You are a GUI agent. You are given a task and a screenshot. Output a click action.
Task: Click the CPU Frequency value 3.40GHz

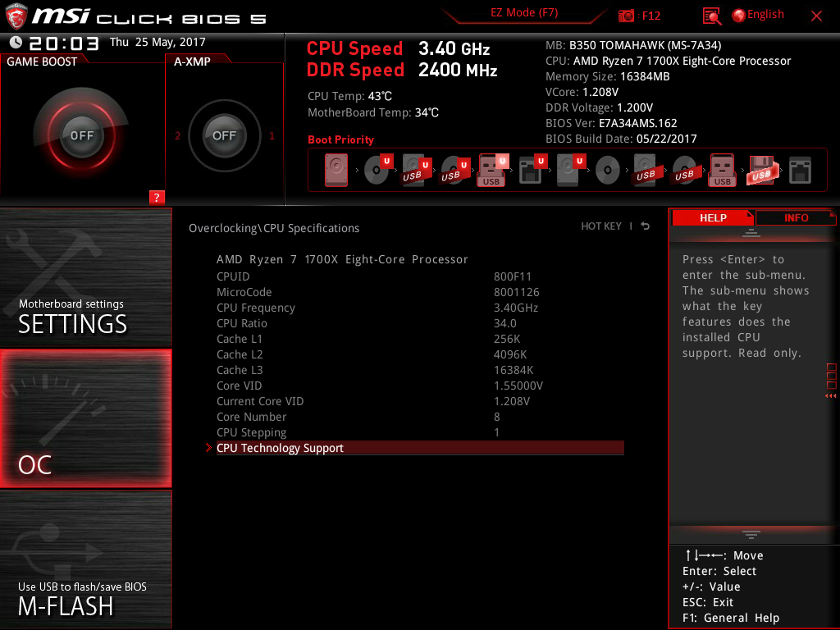(x=516, y=308)
